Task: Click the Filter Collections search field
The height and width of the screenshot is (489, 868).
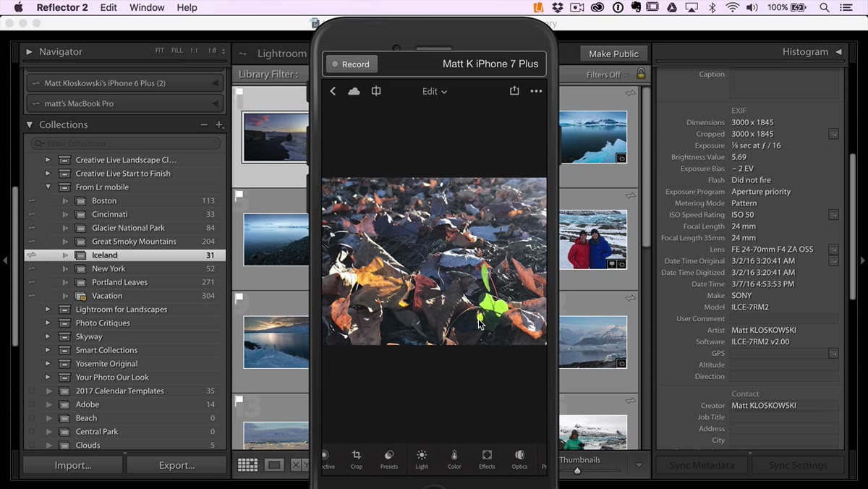Action: coord(126,143)
